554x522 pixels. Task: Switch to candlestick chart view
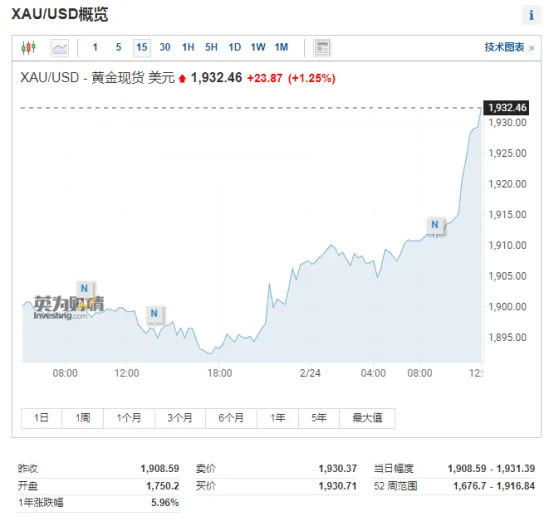tap(29, 47)
